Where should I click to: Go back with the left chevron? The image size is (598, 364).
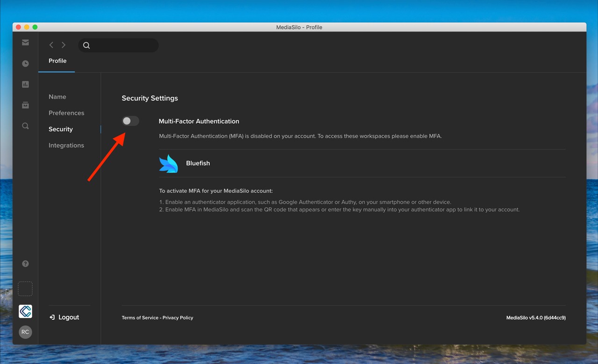point(51,45)
